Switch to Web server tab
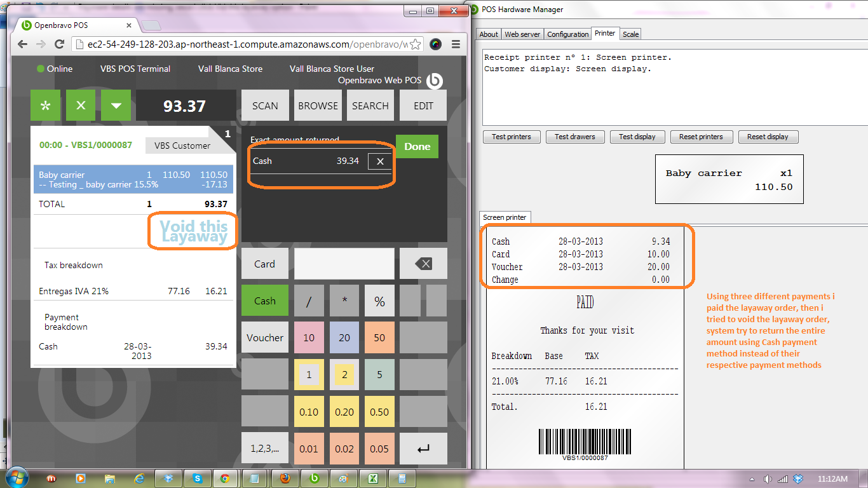 (522, 34)
